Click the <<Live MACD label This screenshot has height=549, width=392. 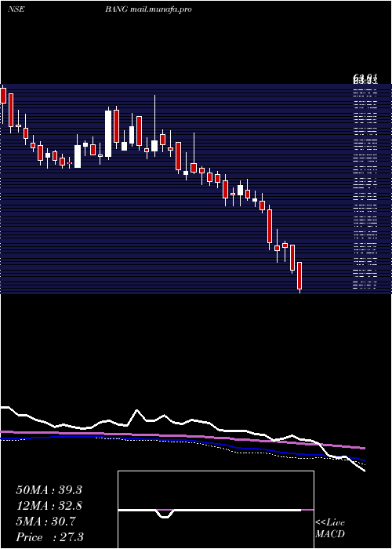[330, 528]
